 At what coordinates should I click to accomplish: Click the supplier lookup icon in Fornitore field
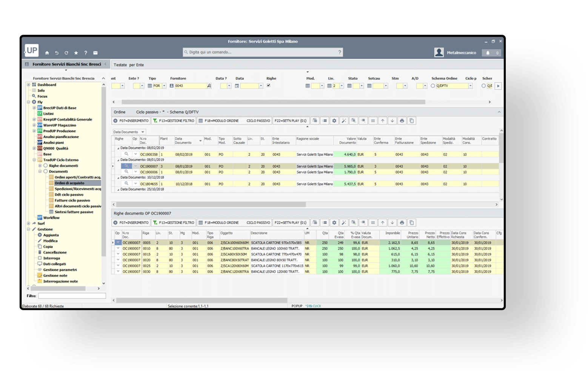209,86
